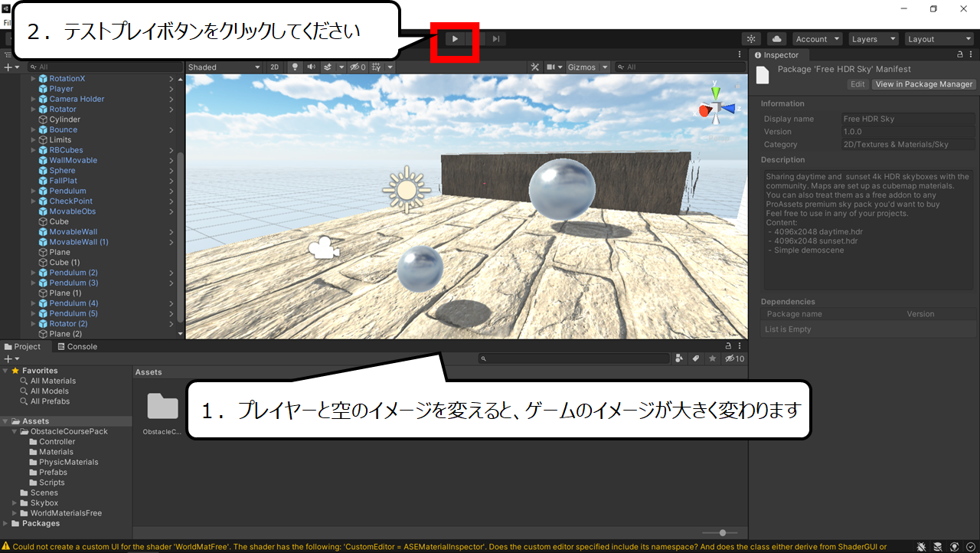The height and width of the screenshot is (553, 980).
Task: Open the Layout dropdown
Action: click(939, 39)
